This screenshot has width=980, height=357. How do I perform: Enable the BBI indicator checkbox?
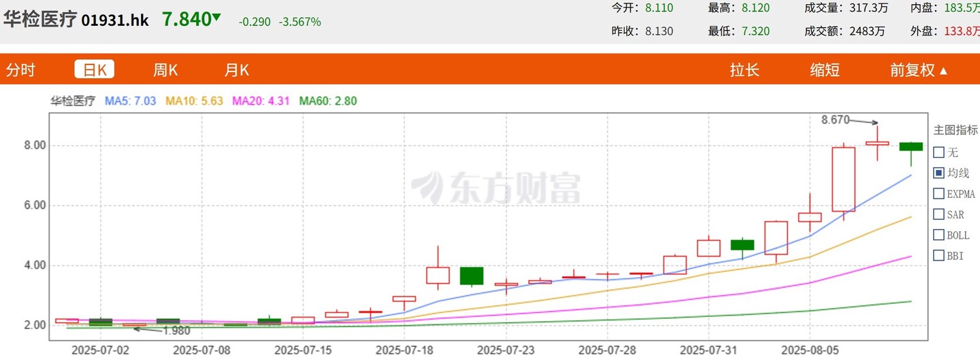938,256
